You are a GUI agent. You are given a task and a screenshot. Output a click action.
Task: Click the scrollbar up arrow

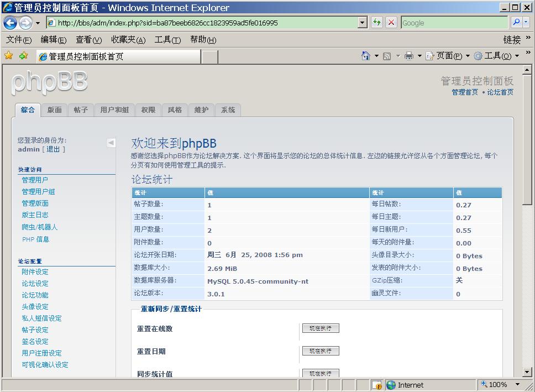(x=527, y=70)
